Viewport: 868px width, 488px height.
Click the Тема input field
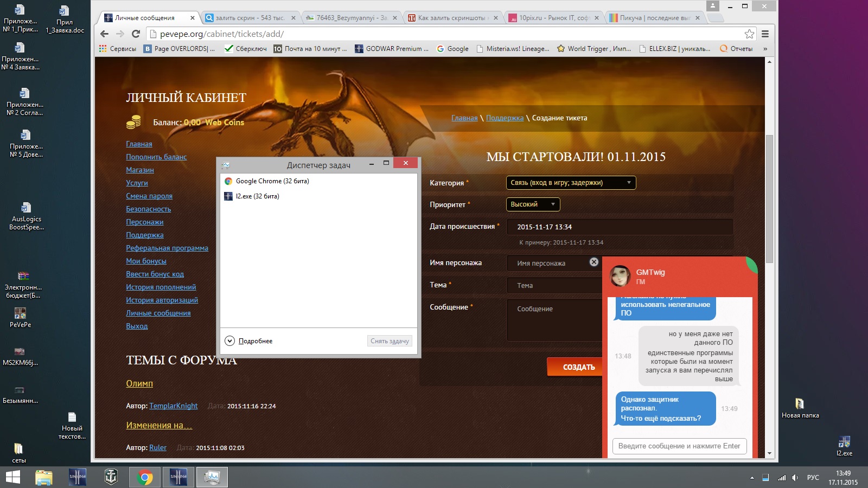[x=554, y=285]
